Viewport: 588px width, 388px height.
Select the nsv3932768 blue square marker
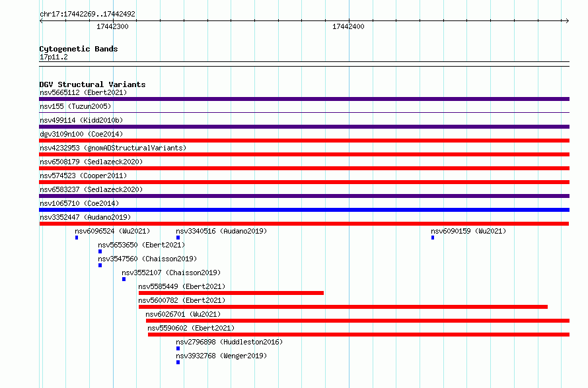coord(178,362)
